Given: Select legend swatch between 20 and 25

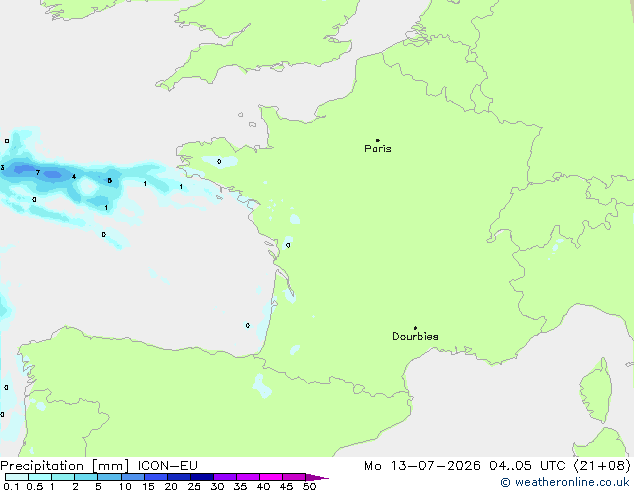Looking at the screenshot, I should click(179, 477).
